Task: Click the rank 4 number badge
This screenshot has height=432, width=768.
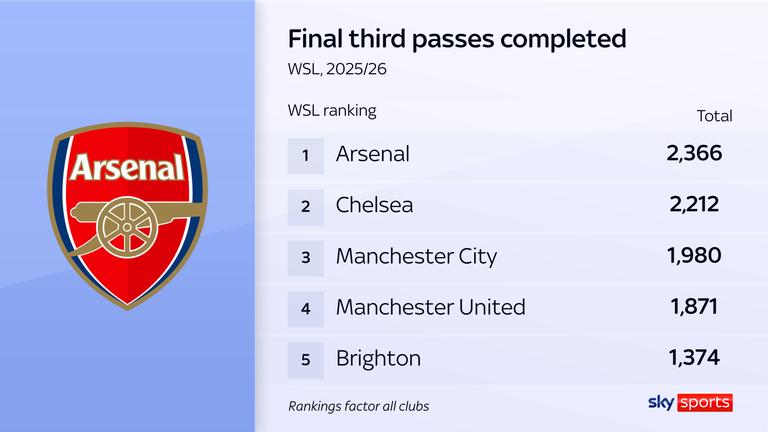Action: point(307,307)
